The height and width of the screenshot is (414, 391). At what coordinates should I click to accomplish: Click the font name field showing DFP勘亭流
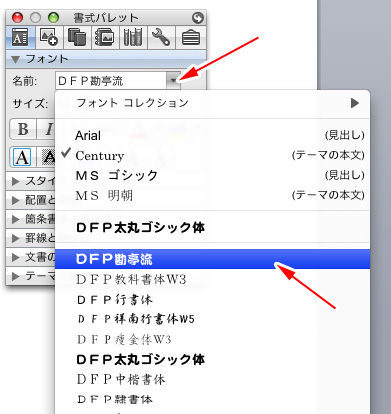[x=111, y=81]
